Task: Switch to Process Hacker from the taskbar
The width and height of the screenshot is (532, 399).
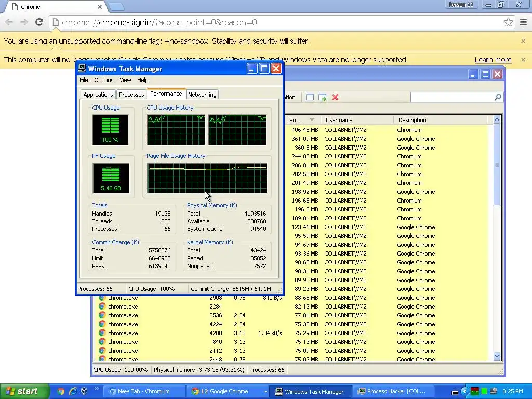Action: [393, 391]
